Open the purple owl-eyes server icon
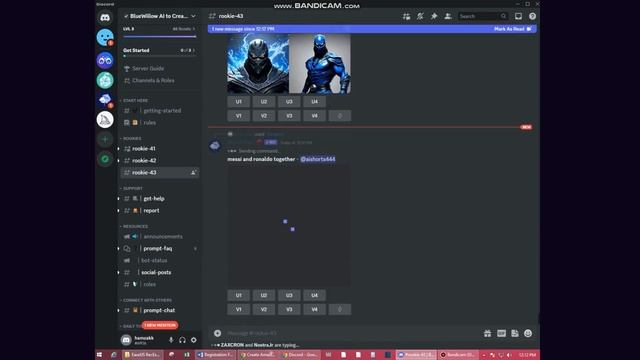Screen dimensions: 640x360 tap(105, 60)
